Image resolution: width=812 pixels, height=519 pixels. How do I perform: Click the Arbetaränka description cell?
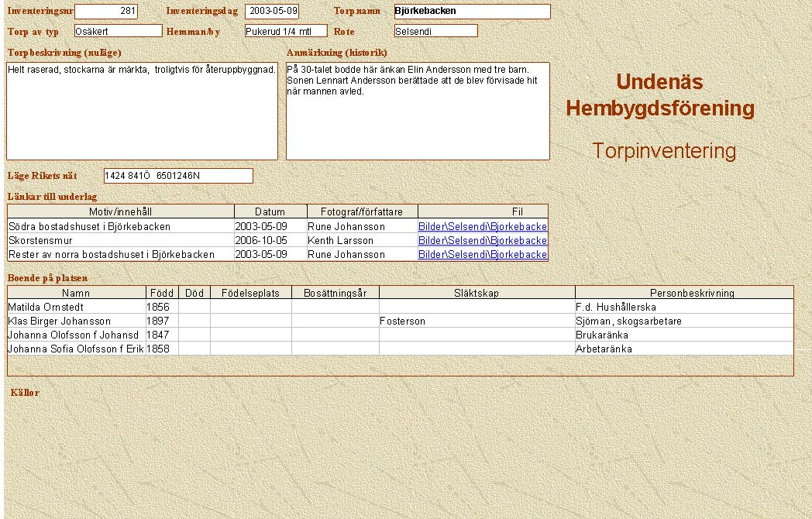tap(684, 349)
